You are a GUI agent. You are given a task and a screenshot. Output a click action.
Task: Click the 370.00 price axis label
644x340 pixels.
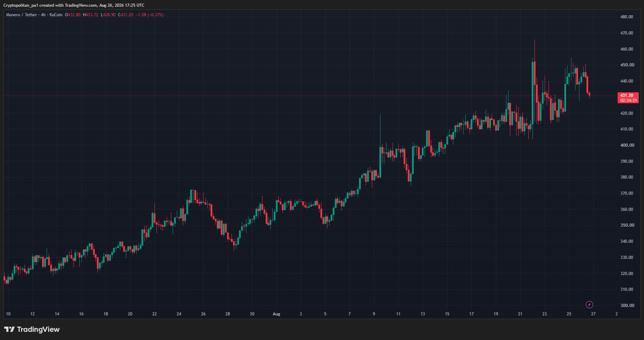[627, 193]
